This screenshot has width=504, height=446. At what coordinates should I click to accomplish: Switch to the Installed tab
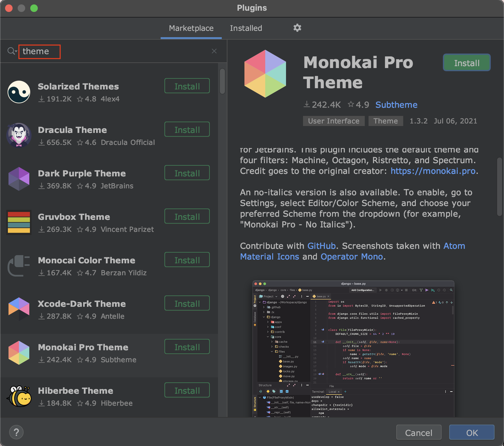[246, 28]
